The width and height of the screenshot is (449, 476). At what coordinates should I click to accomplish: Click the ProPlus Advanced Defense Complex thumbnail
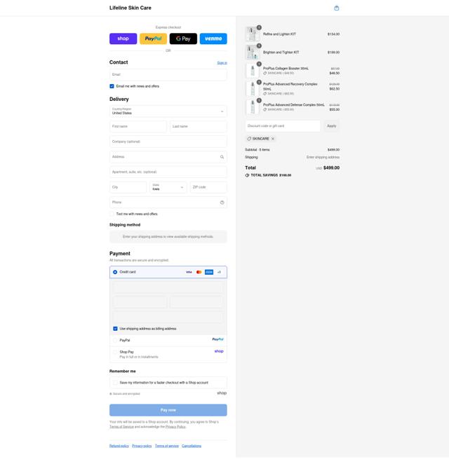253,107
